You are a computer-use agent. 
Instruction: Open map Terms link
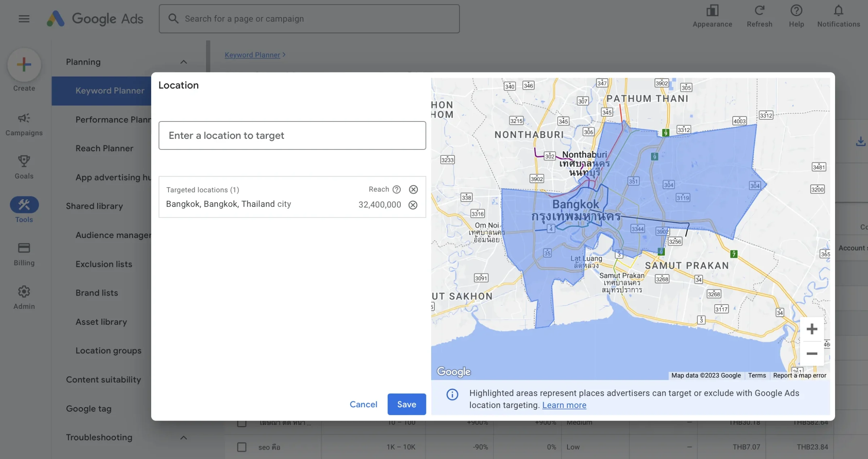757,375
